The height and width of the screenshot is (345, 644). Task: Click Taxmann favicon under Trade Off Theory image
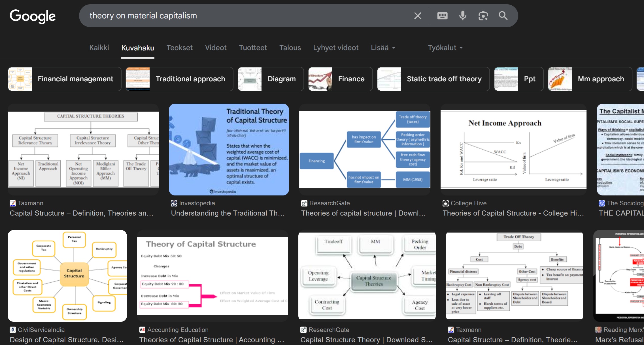(451, 330)
